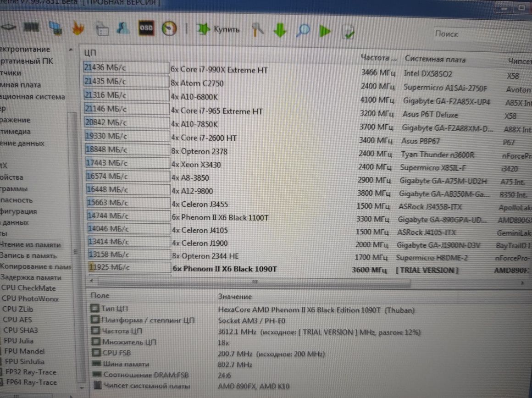
Task: Open the CPU ZLib test
Action: (x=17, y=309)
